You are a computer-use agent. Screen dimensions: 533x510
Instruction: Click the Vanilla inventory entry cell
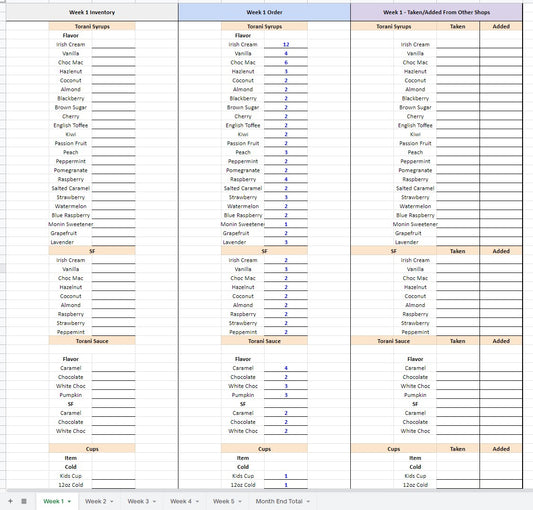point(113,53)
